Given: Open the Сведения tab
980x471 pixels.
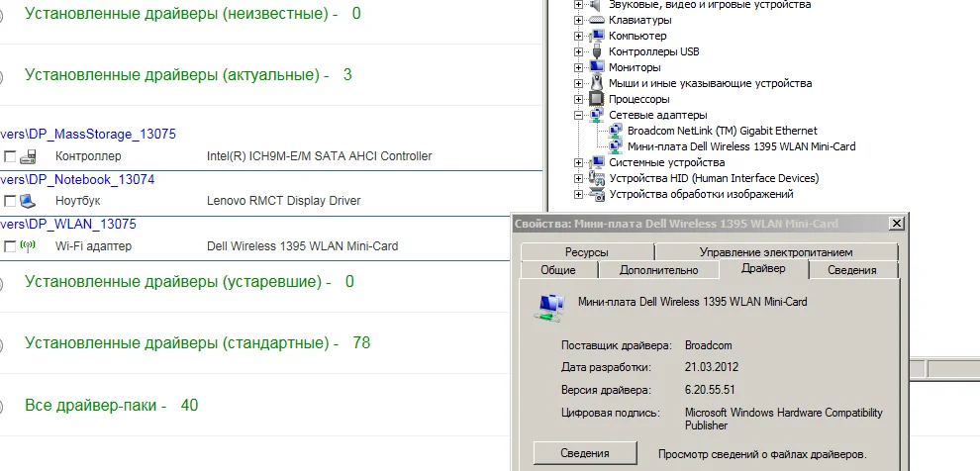Looking at the screenshot, I should click(852, 270).
